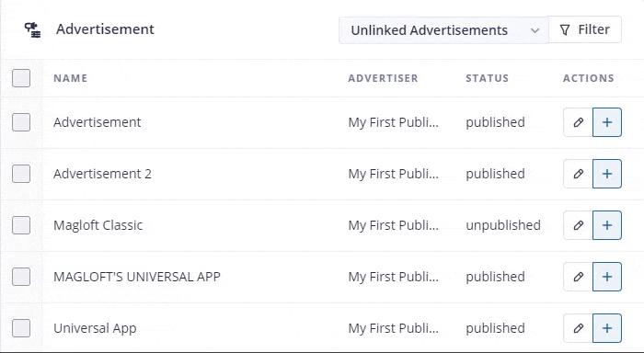Toggle the select-all checkbox in header

[21, 78]
